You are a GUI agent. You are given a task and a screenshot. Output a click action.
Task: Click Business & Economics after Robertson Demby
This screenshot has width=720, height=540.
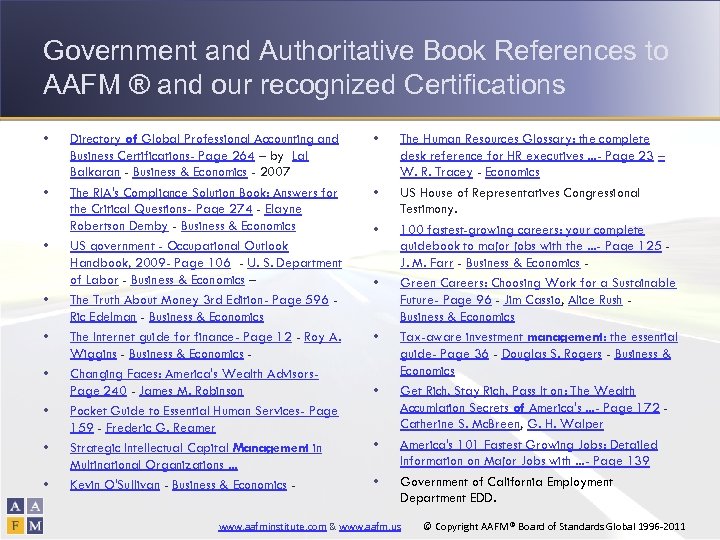238,226
